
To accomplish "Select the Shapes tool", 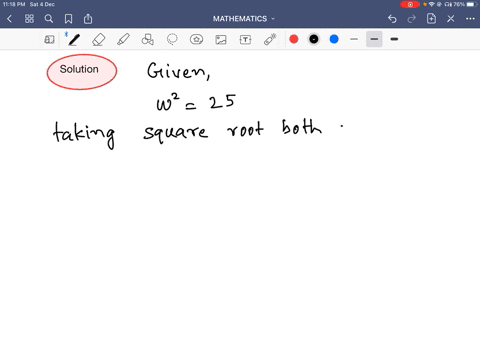I will (147, 39).
